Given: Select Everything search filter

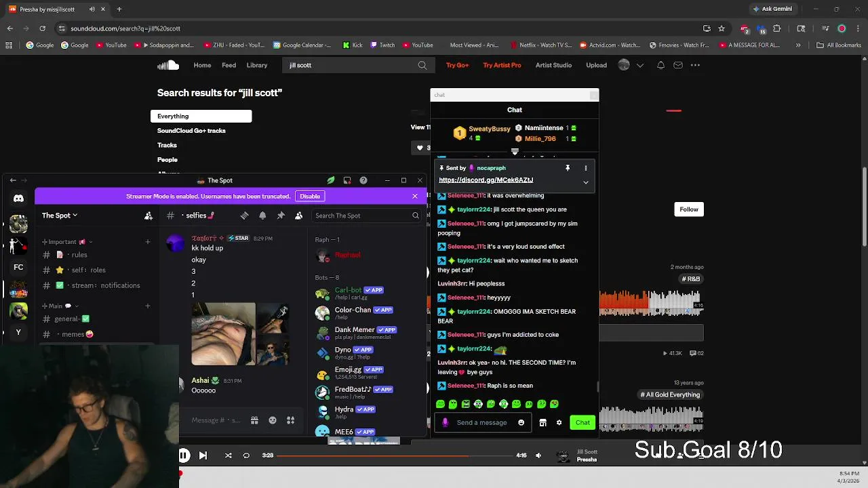Looking at the screenshot, I should (x=201, y=116).
